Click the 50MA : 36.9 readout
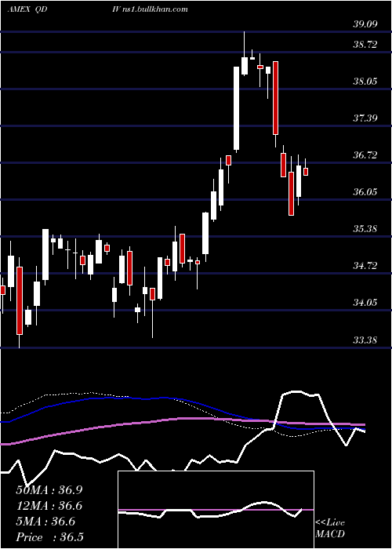 coord(49,490)
